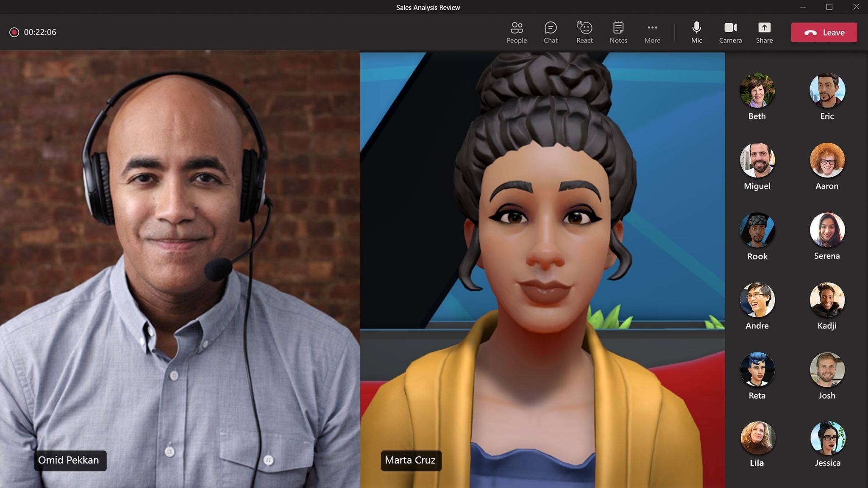Click Marta Cruz's name label

[410, 460]
